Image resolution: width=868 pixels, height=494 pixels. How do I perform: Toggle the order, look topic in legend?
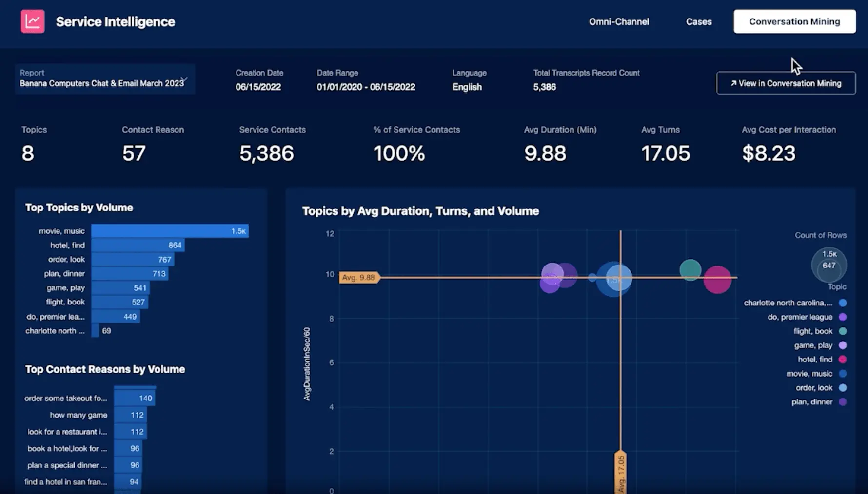(842, 387)
